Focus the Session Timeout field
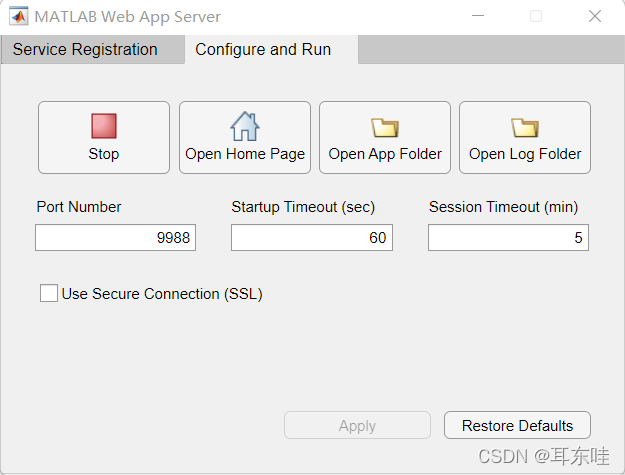Screen dimensions: 625x475 [508, 238]
